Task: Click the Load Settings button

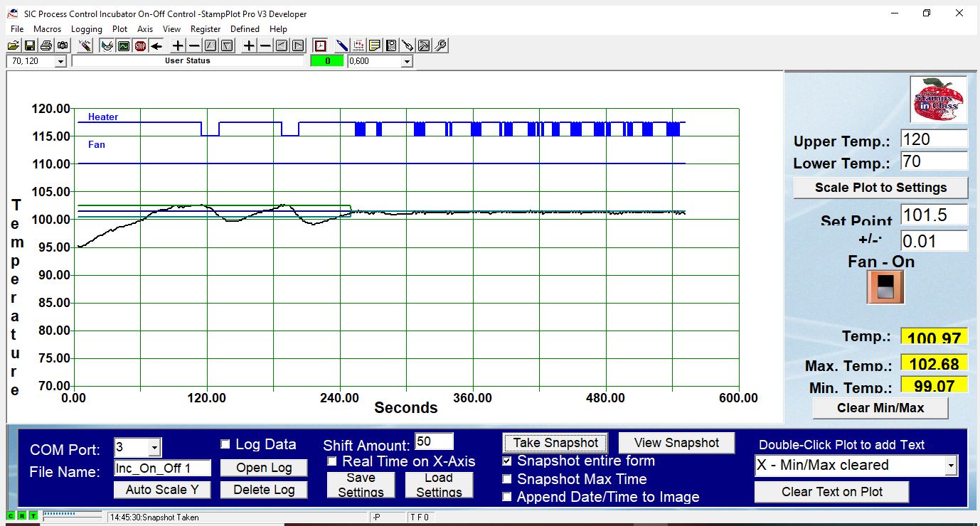Action: click(439, 485)
